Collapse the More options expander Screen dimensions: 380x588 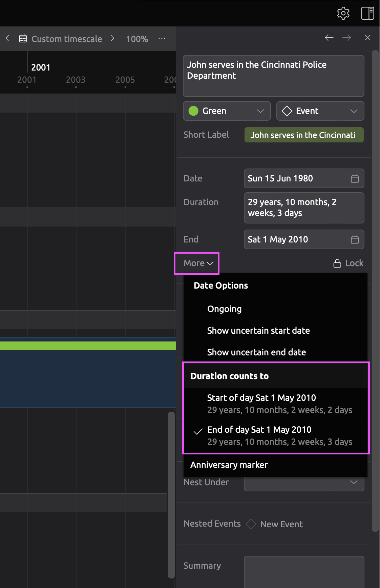198,263
